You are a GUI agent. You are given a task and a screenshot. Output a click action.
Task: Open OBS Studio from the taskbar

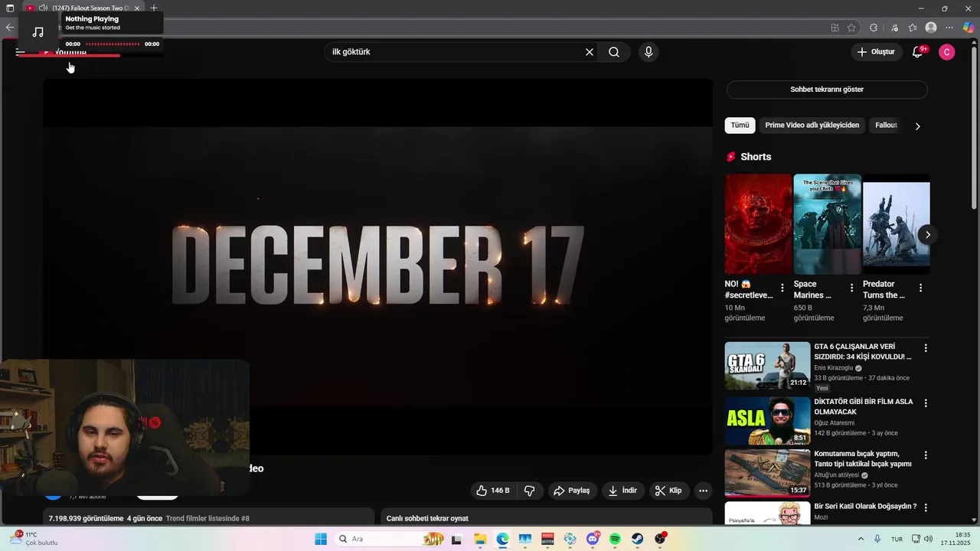pos(660,539)
